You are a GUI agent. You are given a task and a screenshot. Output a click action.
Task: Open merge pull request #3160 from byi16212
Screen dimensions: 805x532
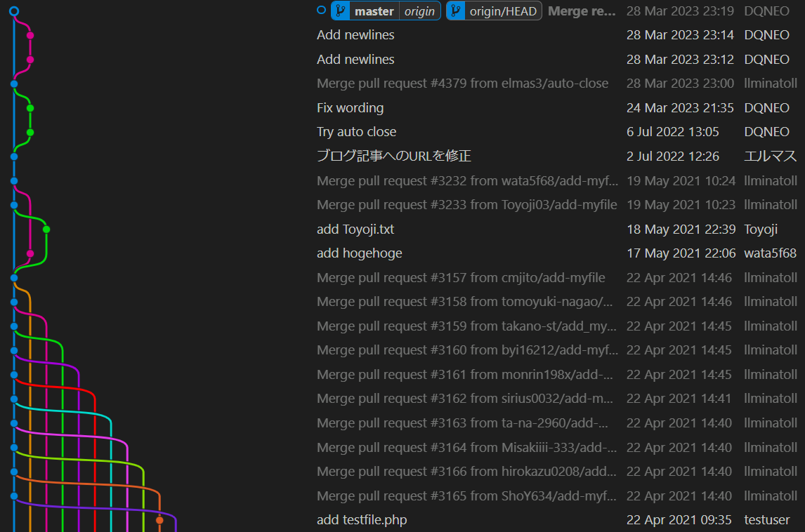click(x=467, y=350)
